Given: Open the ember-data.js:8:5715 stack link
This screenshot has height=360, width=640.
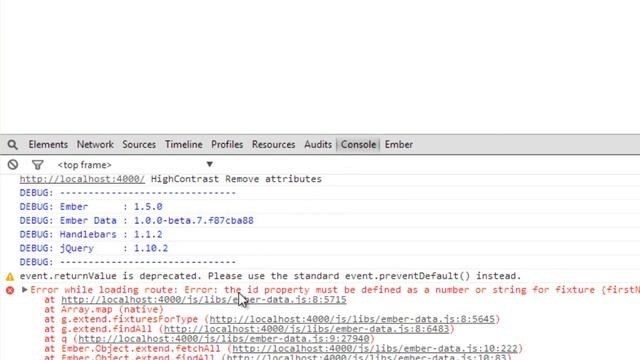Looking at the screenshot, I should [204, 300].
